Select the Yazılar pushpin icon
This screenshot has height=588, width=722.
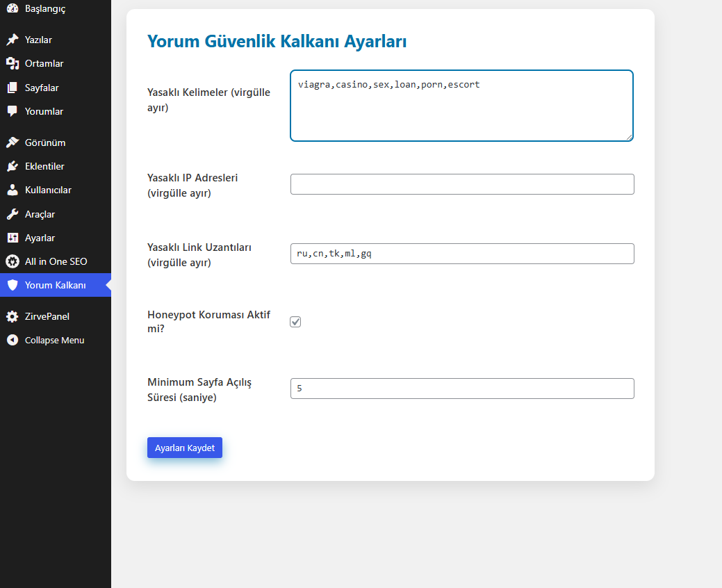pyautogui.click(x=12, y=39)
